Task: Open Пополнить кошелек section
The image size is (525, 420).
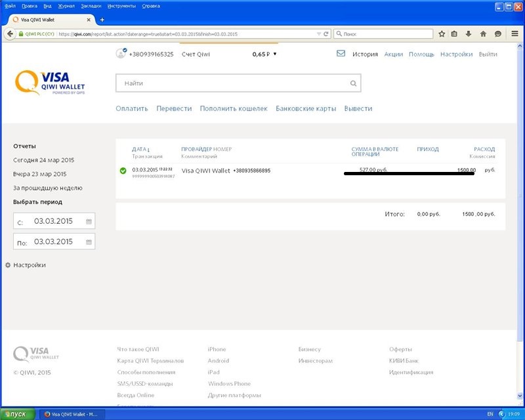Action: pos(234,108)
